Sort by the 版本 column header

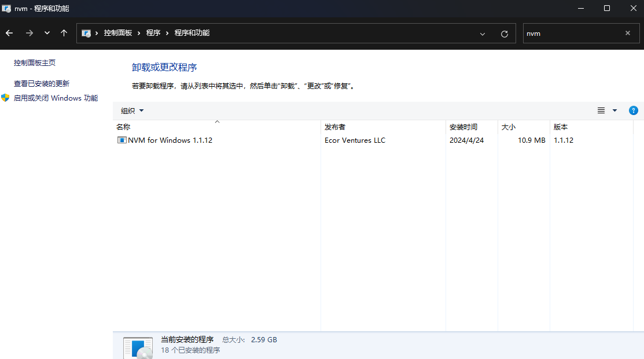(x=591, y=127)
